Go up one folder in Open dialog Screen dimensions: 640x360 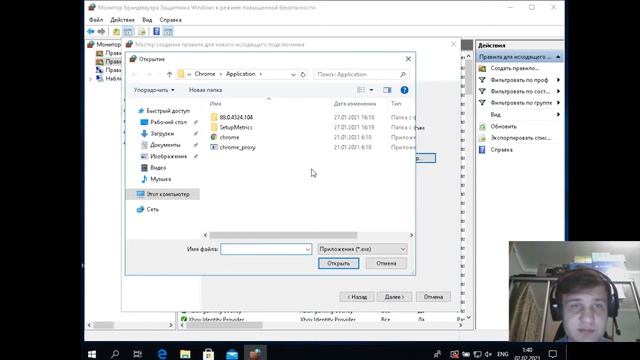[169, 74]
